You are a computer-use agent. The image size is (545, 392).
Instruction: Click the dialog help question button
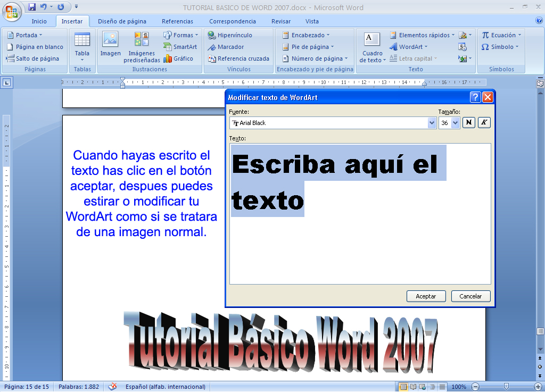pos(475,97)
